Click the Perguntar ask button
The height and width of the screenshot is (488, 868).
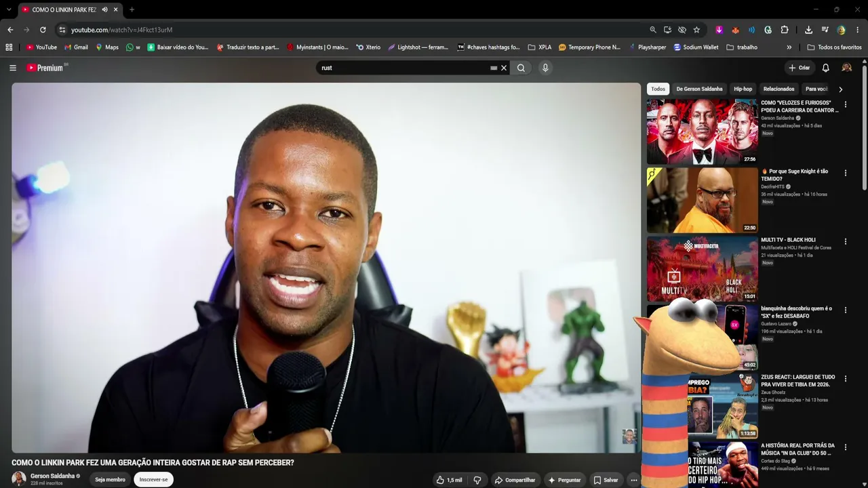[565, 480]
